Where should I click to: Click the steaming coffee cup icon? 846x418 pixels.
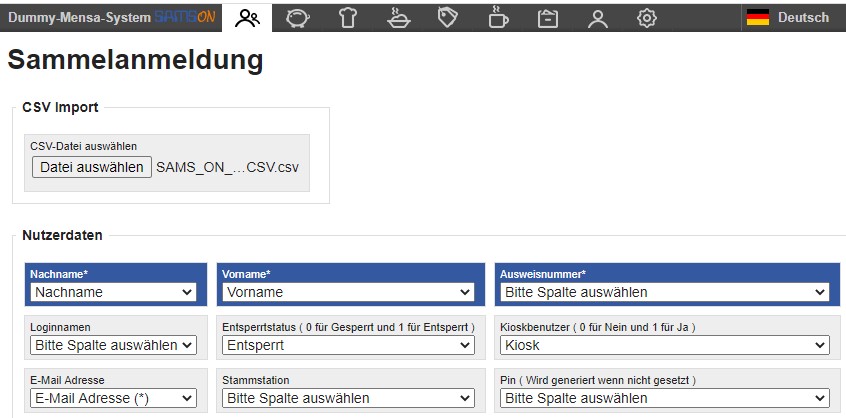pyautogui.click(x=497, y=18)
